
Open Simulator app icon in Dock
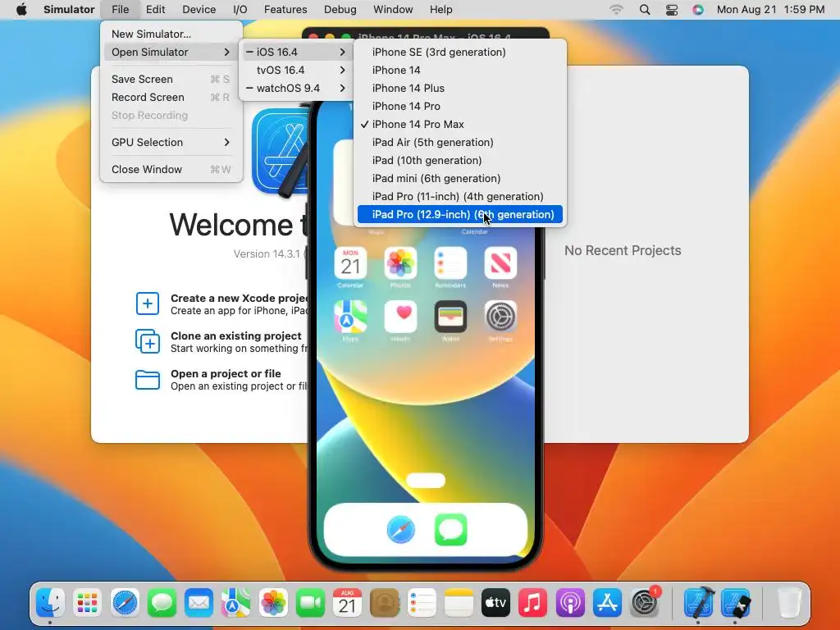point(736,603)
